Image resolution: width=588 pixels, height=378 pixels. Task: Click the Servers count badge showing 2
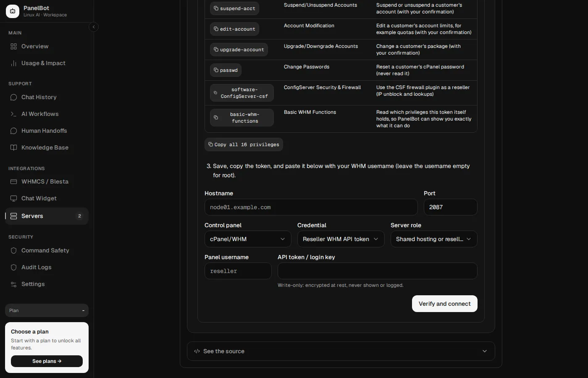[x=79, y=216]
